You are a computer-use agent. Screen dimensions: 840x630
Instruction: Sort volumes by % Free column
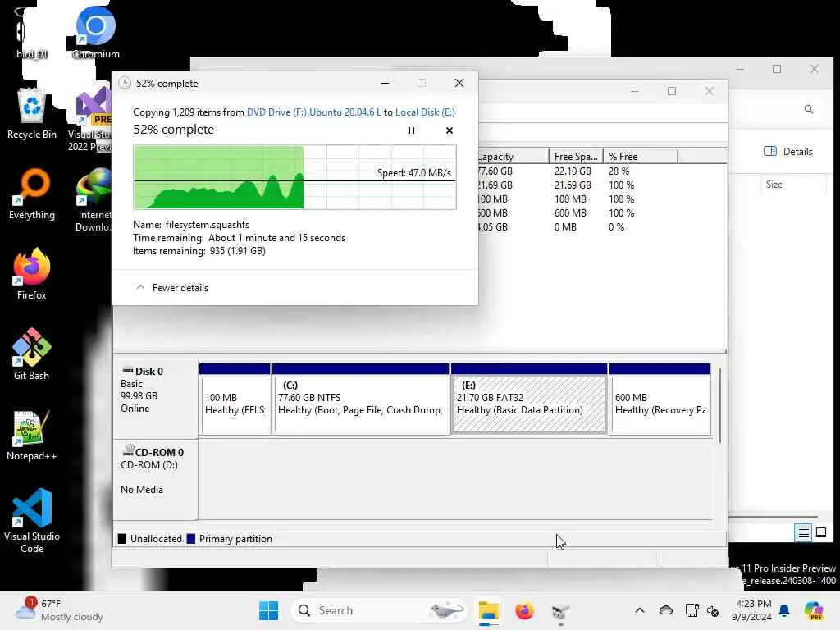coord(640,157)
